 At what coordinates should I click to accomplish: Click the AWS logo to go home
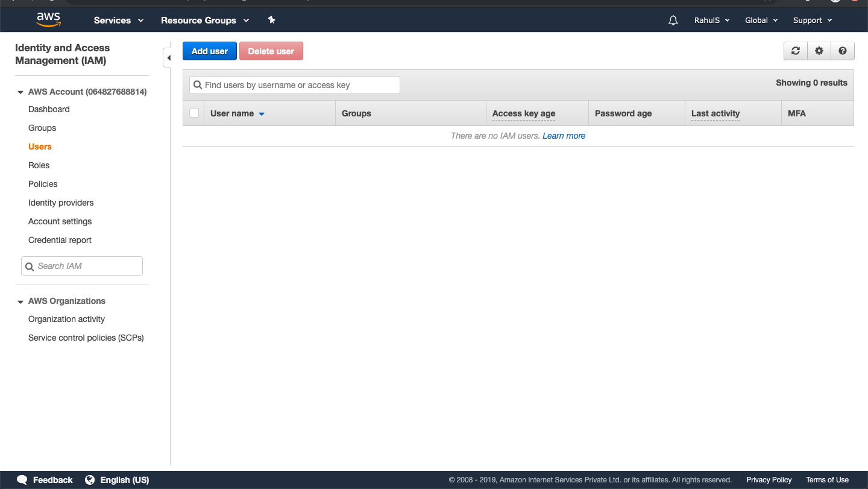coord(48,19)
